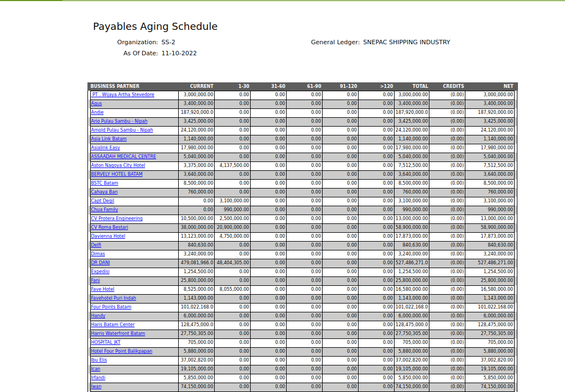
Task: Open ASSAADAH MEDICAL CENTRE partner link
Action: (123, 156)
